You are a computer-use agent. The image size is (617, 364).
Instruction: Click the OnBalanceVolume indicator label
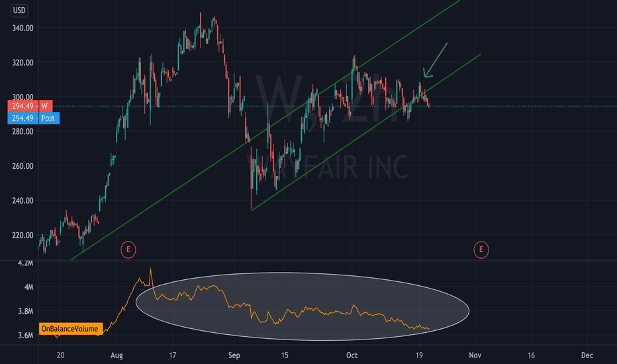(x=70, y=328)
